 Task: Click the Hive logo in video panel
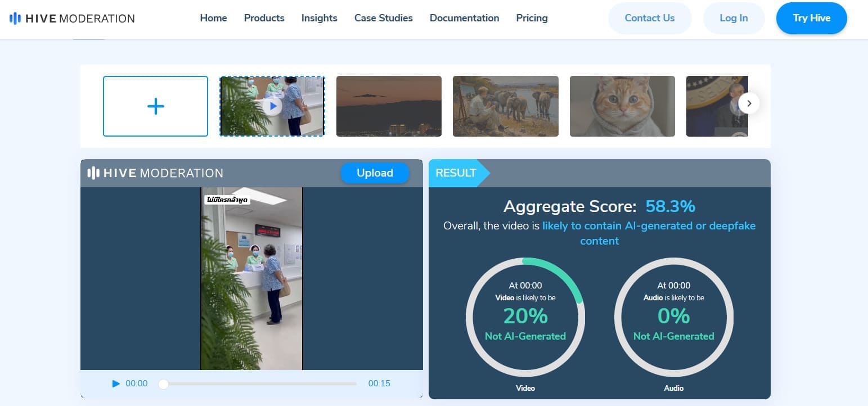(155, 173)
